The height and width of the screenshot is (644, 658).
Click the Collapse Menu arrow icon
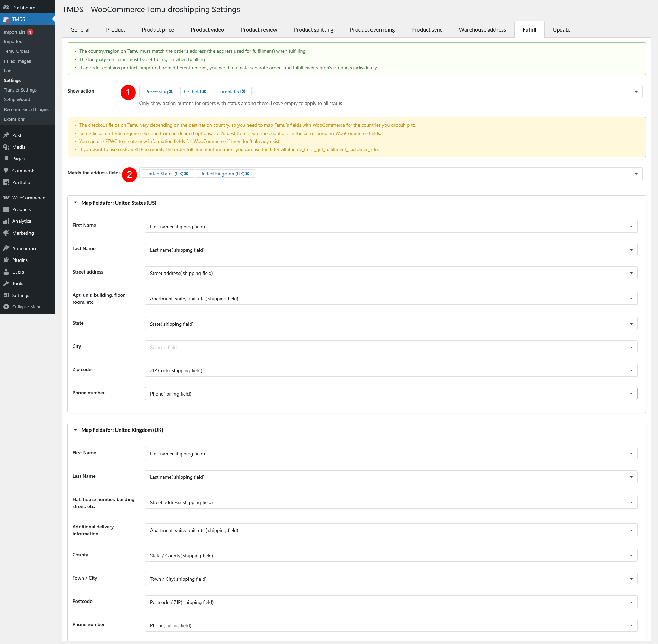coord(6,307)
